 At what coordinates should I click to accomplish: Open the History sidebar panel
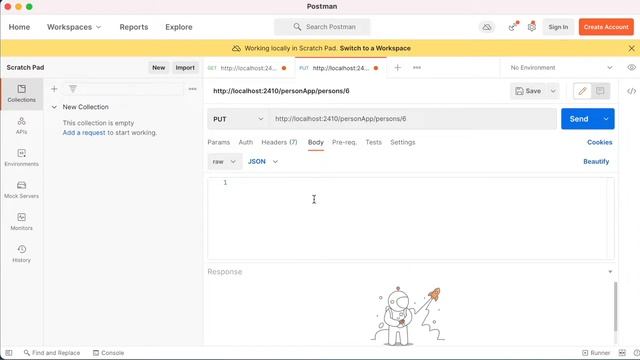22,253
